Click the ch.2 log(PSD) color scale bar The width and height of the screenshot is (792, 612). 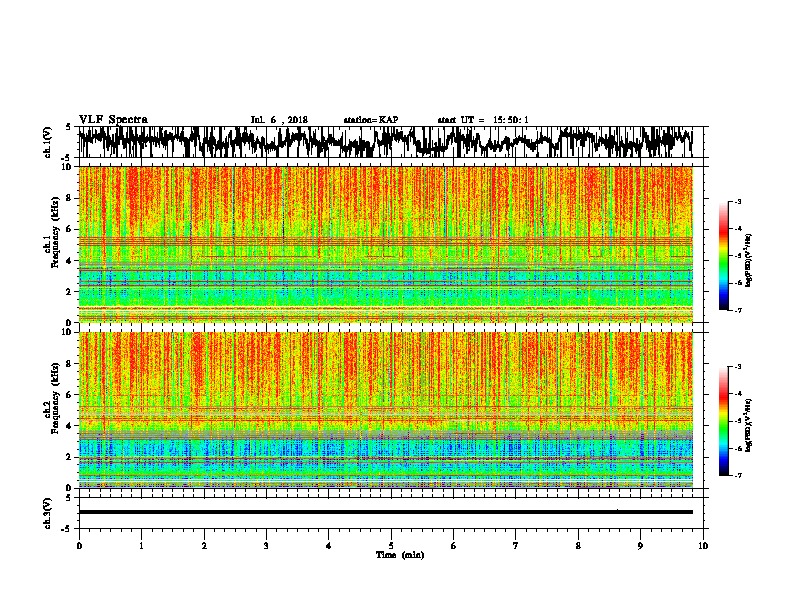coord(723,421)
